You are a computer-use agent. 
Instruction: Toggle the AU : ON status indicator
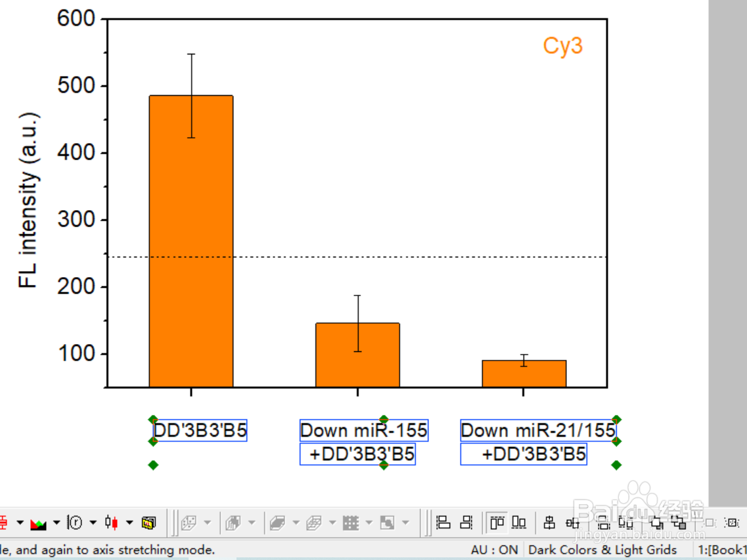point(494,549)
